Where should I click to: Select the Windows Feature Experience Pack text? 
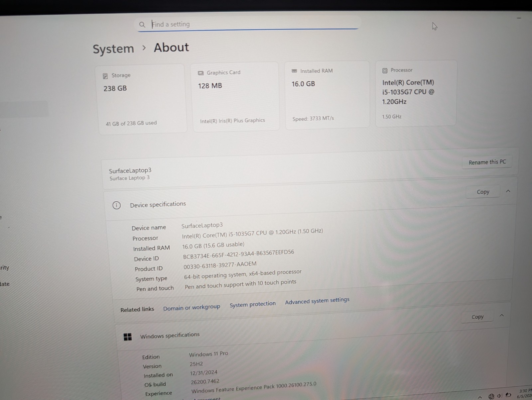tap(254, 387)
